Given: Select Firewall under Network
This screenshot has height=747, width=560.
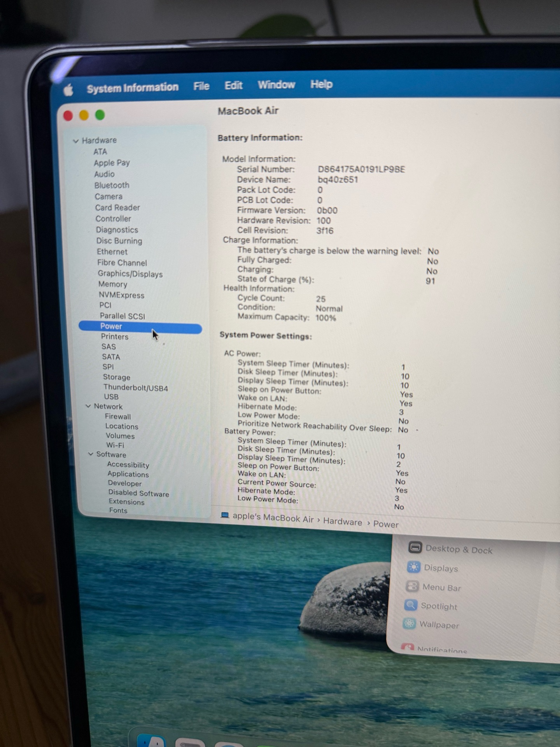Looking at the screenshot, I should [117, 416].
